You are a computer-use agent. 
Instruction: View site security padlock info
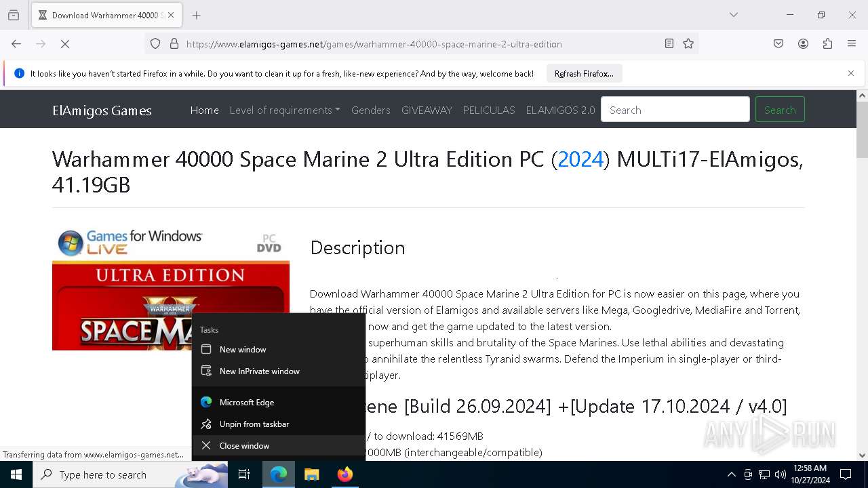[x=174, y=44]
